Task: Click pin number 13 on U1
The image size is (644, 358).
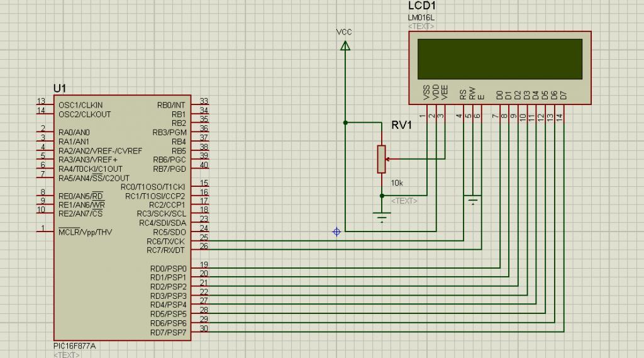Action: tap(41, 101)
